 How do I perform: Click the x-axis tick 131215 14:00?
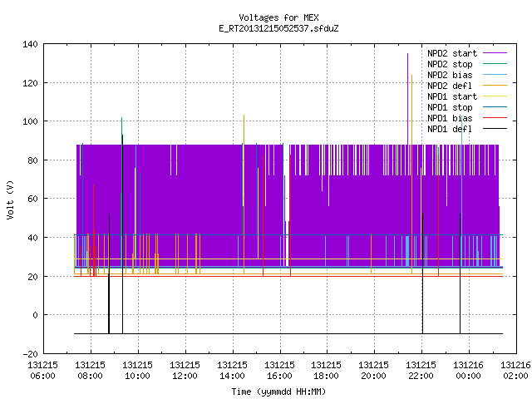click(x=232, y=371)
